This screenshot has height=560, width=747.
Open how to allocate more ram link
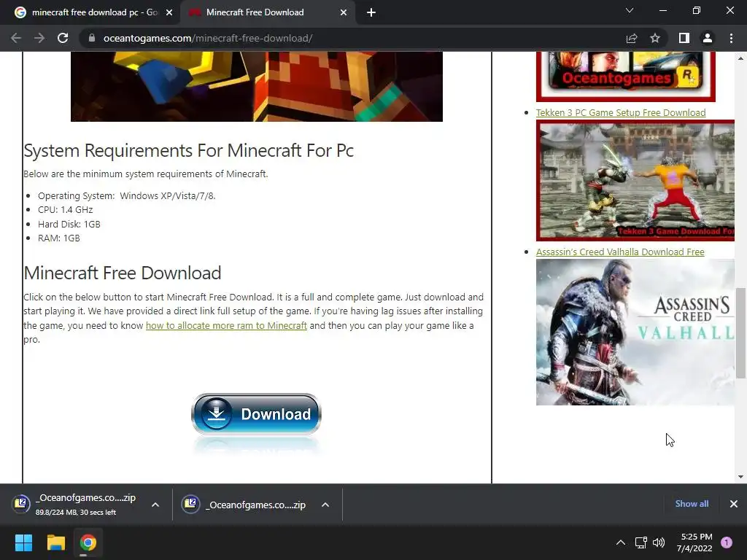[x=226, y=326]
